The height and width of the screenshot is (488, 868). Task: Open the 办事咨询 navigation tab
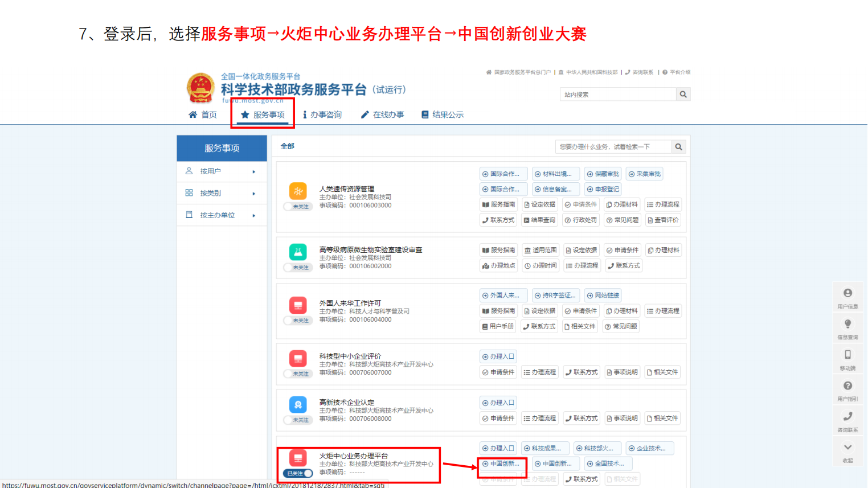pos(322,114)
